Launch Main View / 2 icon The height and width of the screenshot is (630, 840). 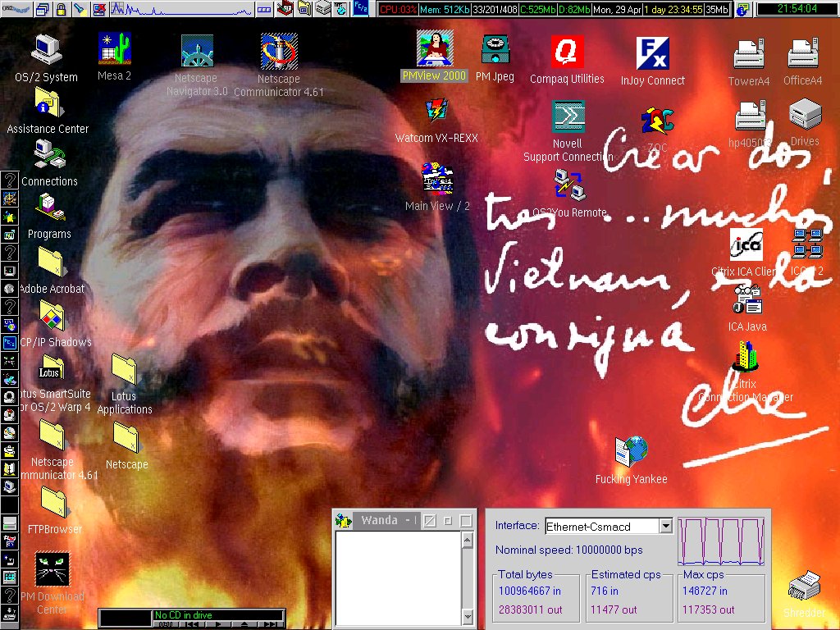click(437, 179)
